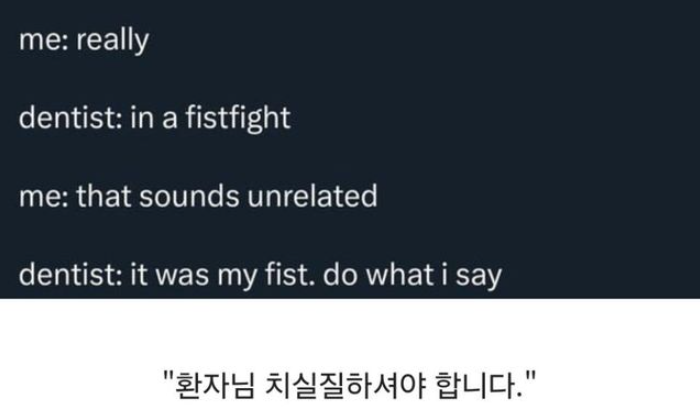Click the words "in a" before fistfight
The image size is (700, 419).
click(154, 119)
